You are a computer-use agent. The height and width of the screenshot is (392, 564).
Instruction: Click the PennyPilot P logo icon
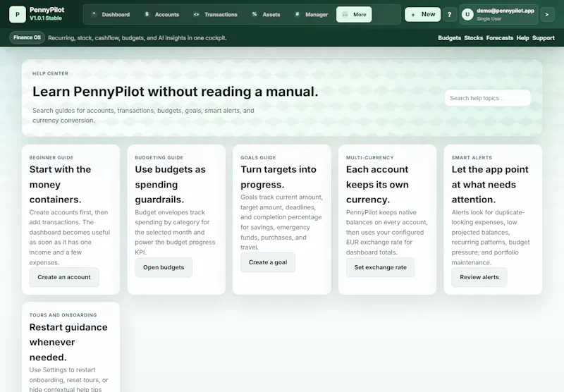pyautogui.click(x=17, y=14)
